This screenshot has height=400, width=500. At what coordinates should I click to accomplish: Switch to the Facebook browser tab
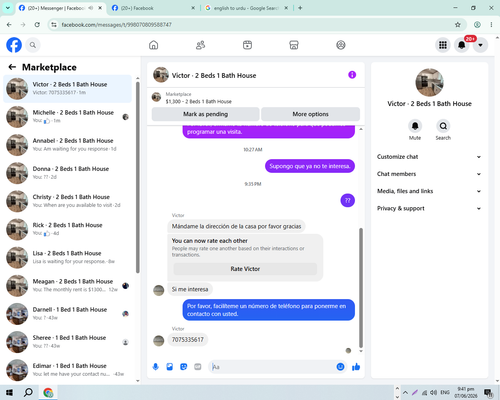coord(153,8)
